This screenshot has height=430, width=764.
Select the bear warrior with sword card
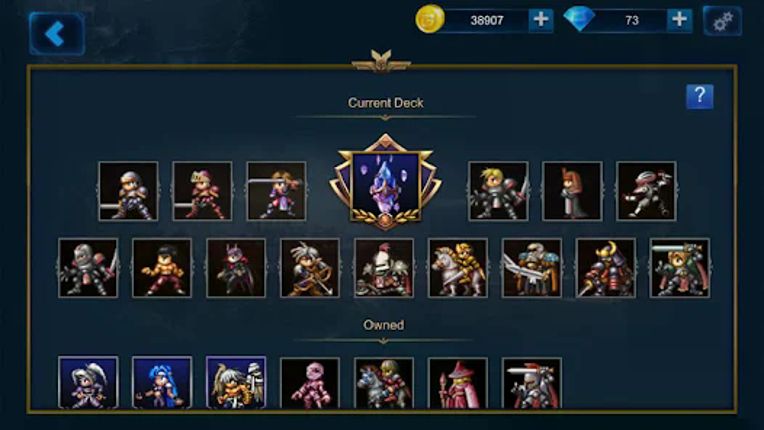coord(680,268)
